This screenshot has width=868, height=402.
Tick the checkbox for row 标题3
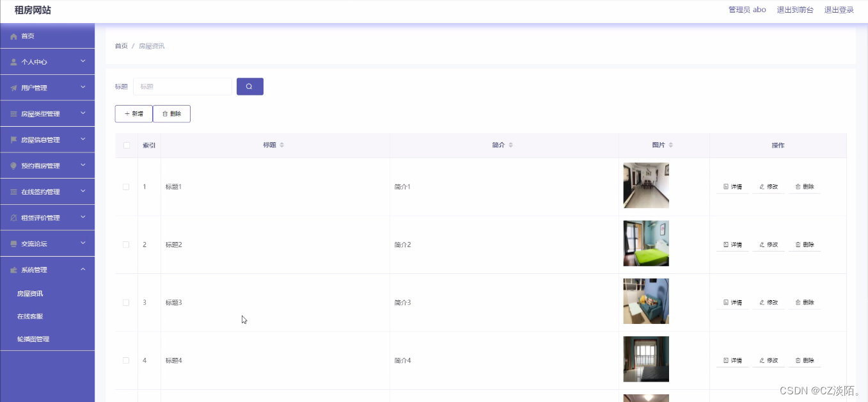(126, 302)
